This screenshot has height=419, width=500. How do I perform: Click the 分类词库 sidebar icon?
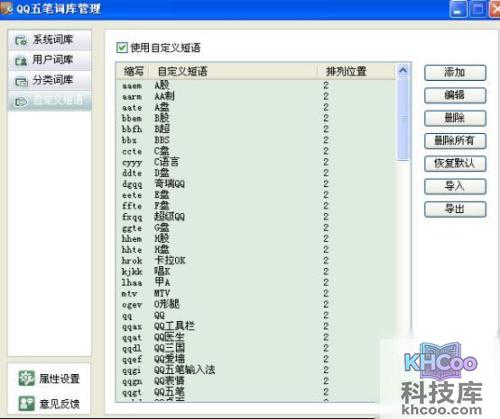tap(21, 81)
